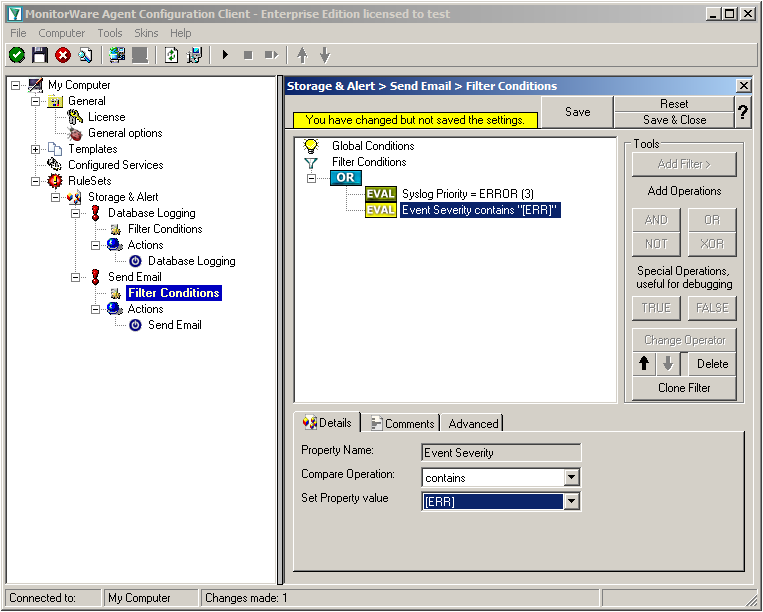Image resolution: width=763 pixels, height=612 pixels.
Task: Click the Database Logging action power icon
Action: [135, 261]
